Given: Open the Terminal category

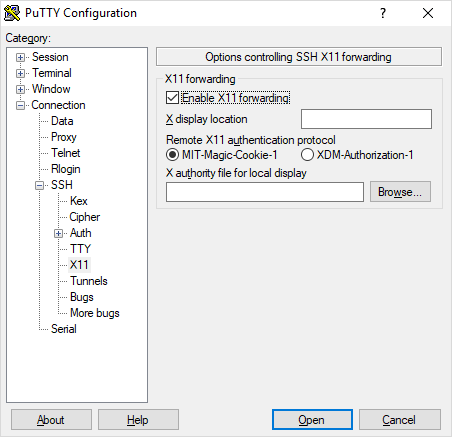Looking at the screenshot, I should pos(52,73).
